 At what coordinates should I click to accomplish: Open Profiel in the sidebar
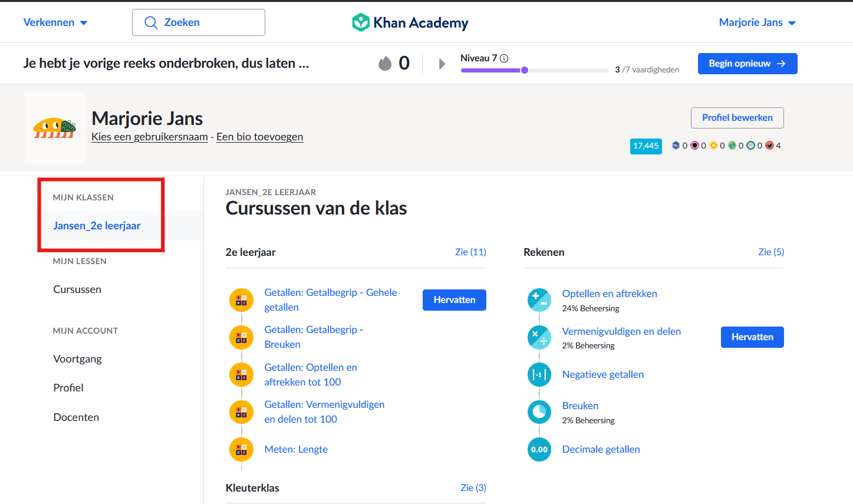click(68, 388)
